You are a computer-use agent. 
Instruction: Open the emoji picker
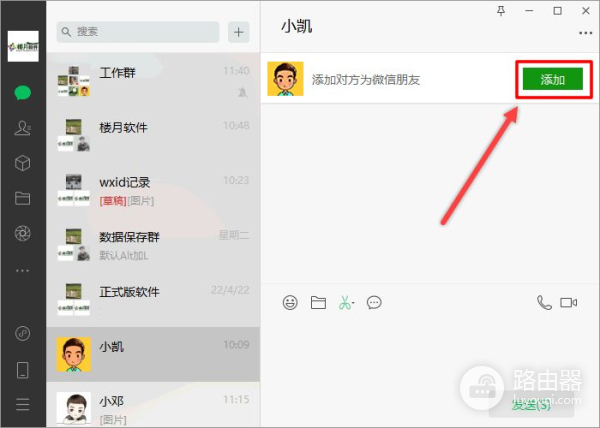click(x=290, y=303)
